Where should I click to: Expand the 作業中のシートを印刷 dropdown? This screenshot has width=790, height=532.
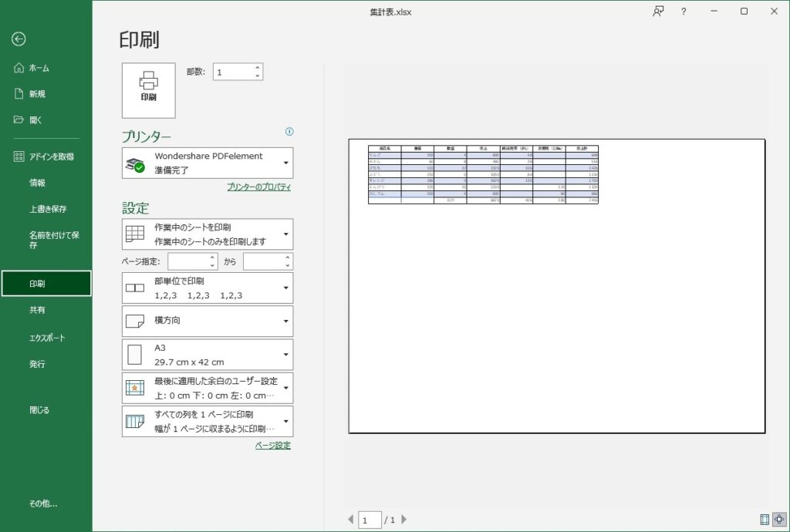point(208,234)
